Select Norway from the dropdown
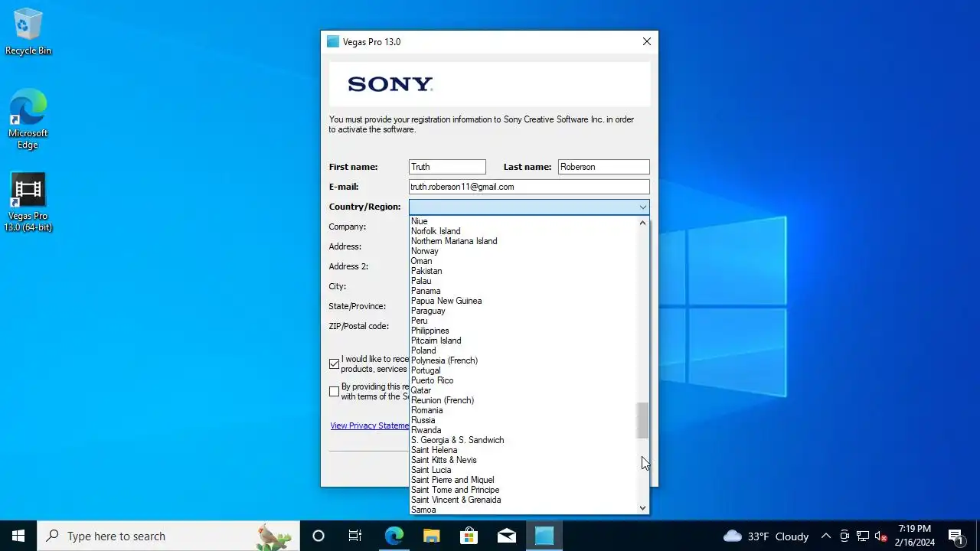The height and width of the screenshot is (551, 980). tap(523, 251)
